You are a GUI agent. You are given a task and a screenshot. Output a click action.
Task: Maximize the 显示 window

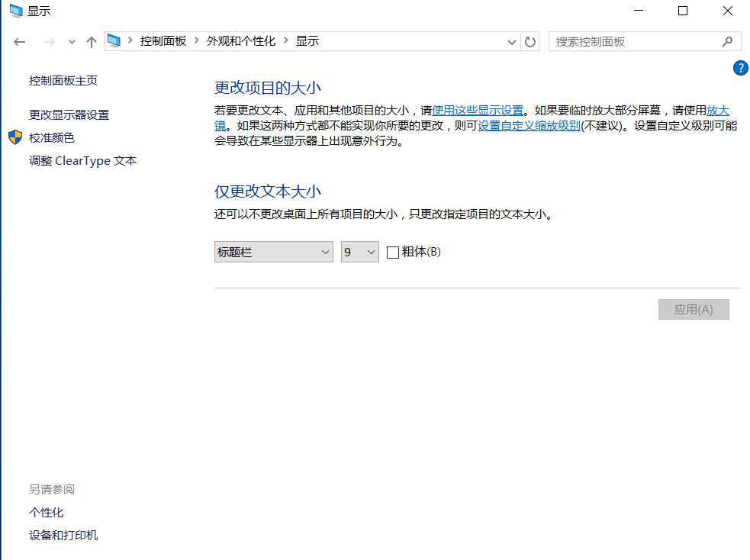click(683, 11)
